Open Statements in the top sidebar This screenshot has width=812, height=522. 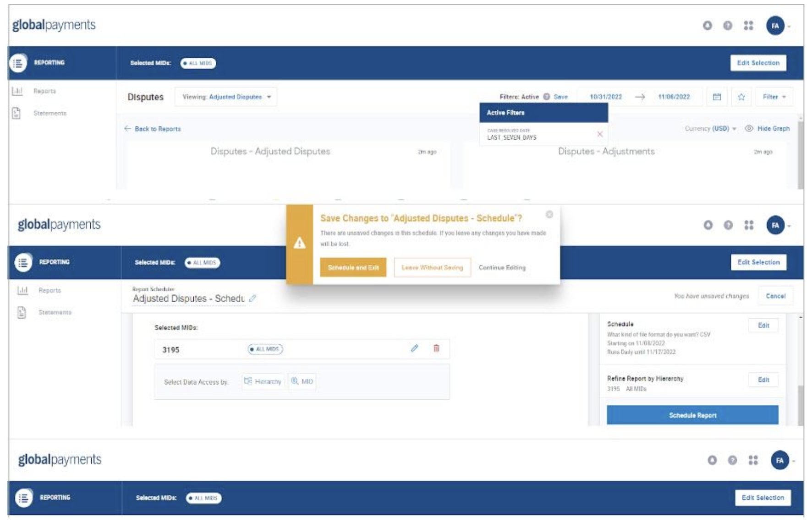click(49, 113)
